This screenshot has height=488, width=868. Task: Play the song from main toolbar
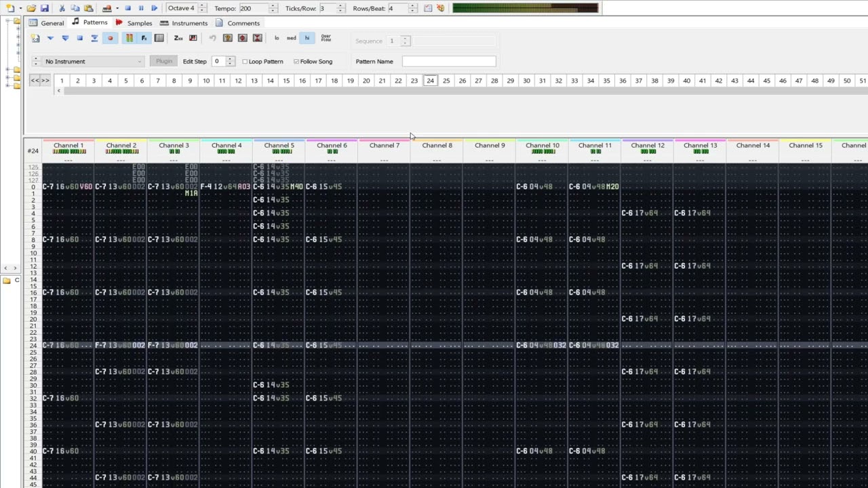154,8
